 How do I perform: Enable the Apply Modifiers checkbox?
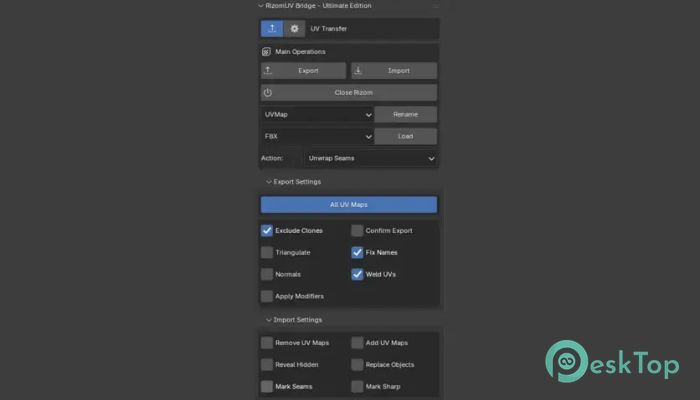coord(267,296)
